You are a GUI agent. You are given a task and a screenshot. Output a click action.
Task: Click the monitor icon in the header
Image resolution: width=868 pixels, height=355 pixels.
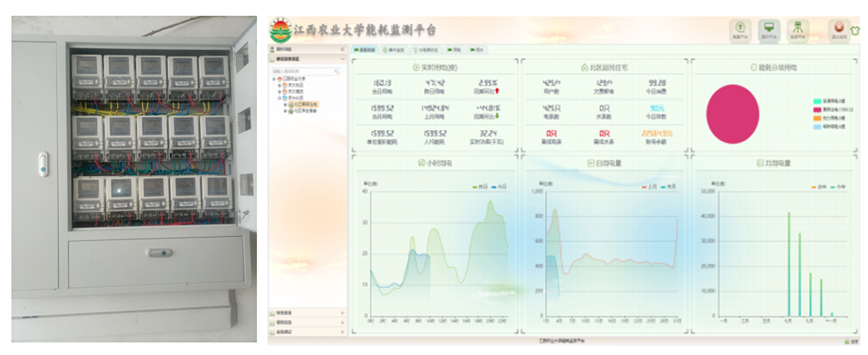click(768, 28)
